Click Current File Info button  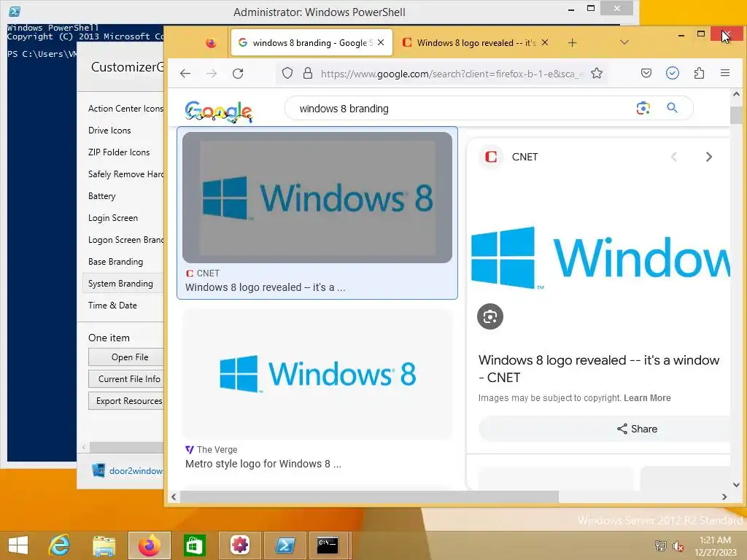point(126,379)
